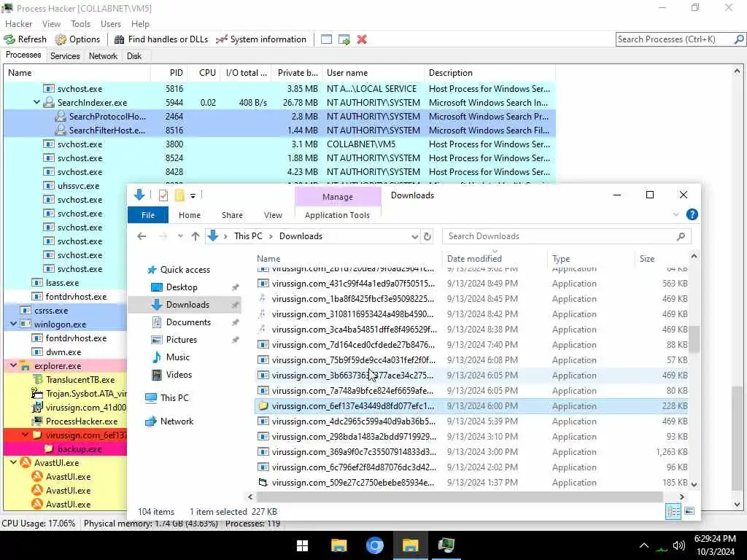Click the Refresh icon beside address bar
Viewport: 747px width, 560px height.
[x=427, y=236]
